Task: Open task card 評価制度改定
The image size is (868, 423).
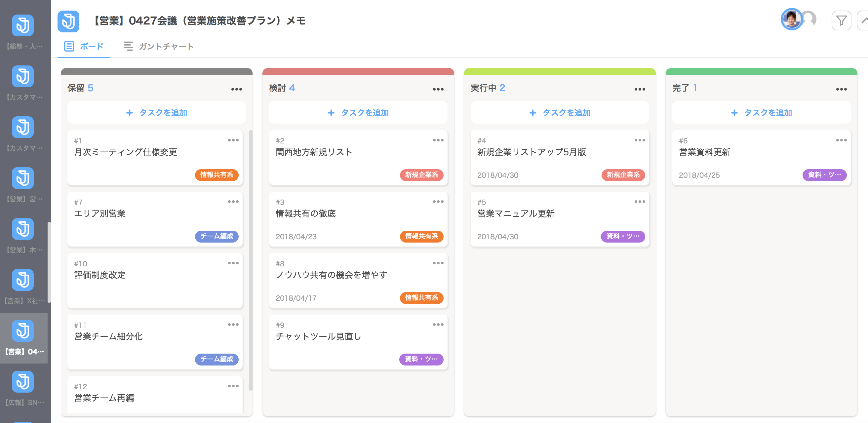Action: click(x=155, y=281)
